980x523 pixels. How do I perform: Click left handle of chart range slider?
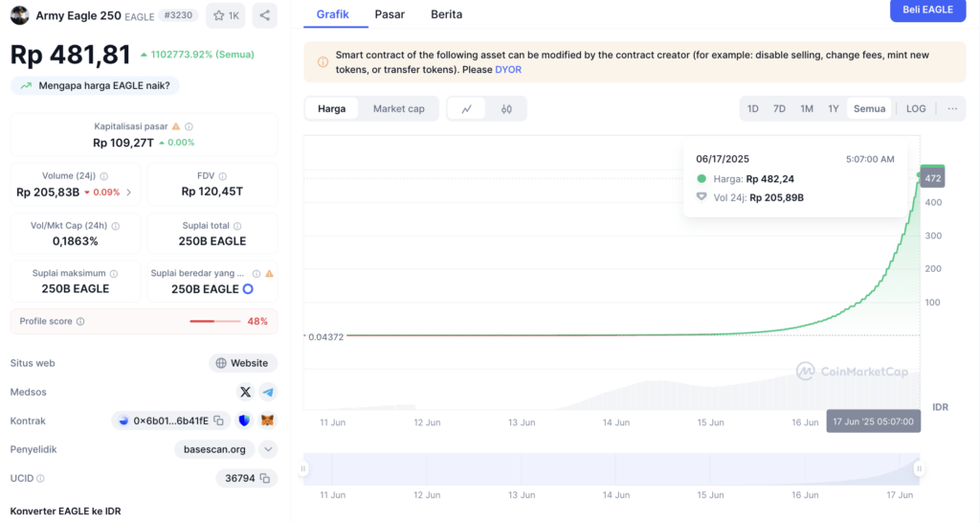tap(303, 468)
